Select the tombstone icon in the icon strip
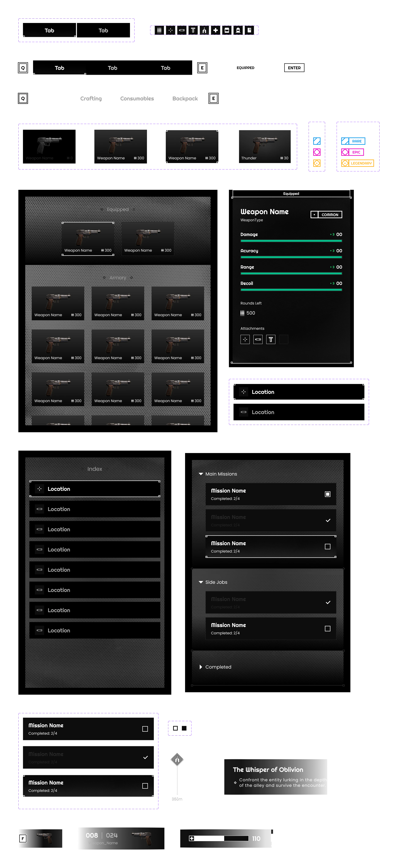This screenshot has width=398, height=868. click(x=238, y=30)
